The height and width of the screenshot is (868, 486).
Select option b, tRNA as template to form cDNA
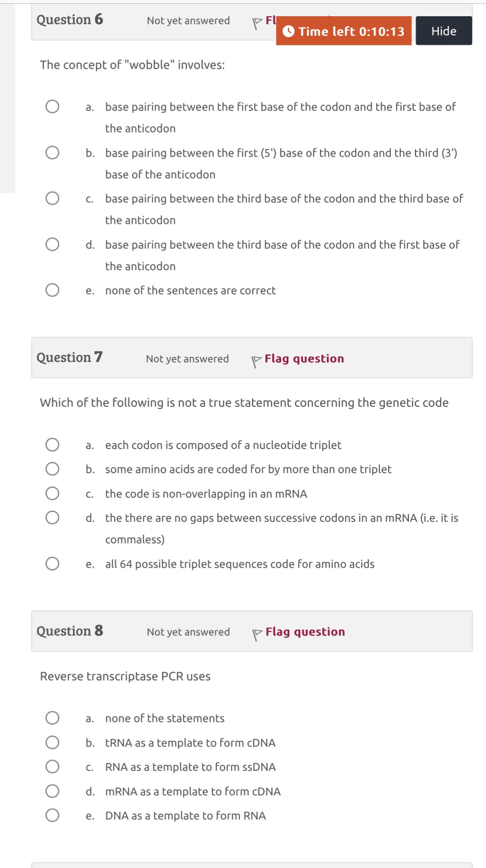(x=52, y=743)
